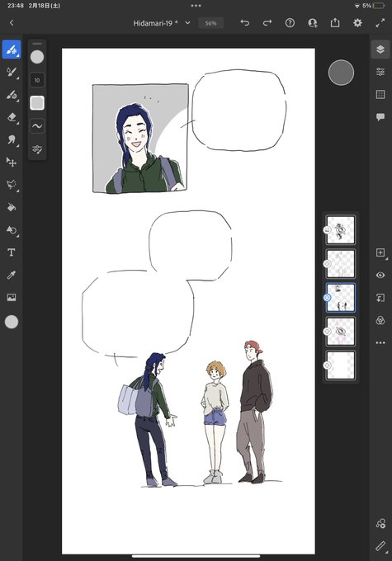The width and height of the screenshot is (392, 561).
Task: Go back to the home screen
Action: click(x=12, y=23)
